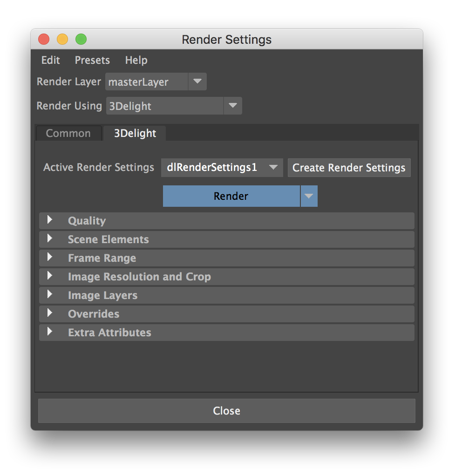Image resolution: width=462 pixels, height=476 pixels.
Task: Click the blue Render button
Action: click(x=231, y=196)
